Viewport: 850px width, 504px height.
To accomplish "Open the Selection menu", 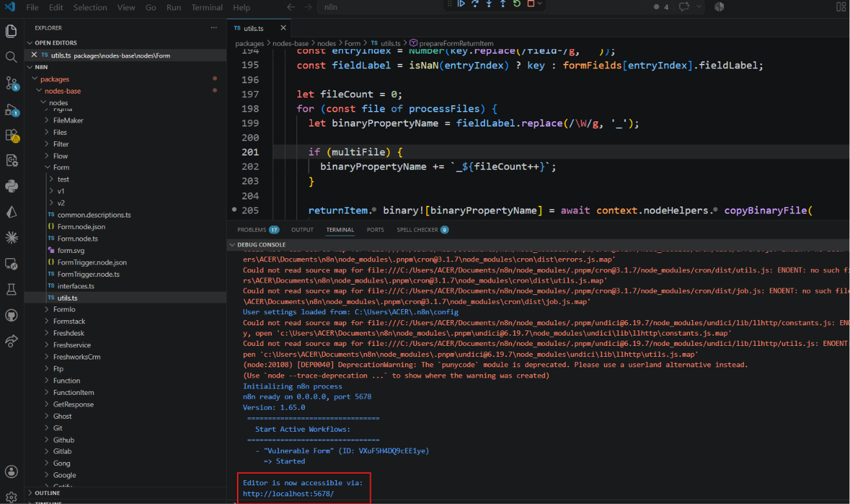I will (90, 7).
